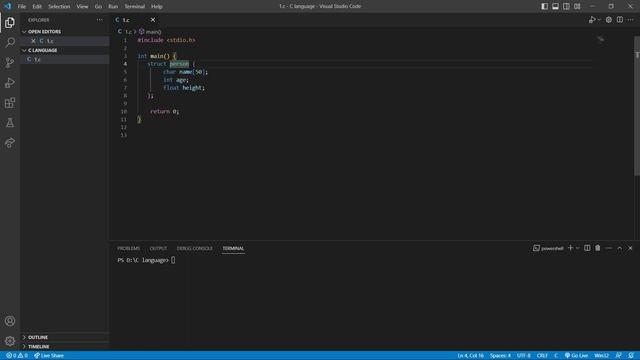Screen dimensions: 640x360
Task: Open the Run dropdown arrow in editor toolbar
Action: tap(599, 20)
